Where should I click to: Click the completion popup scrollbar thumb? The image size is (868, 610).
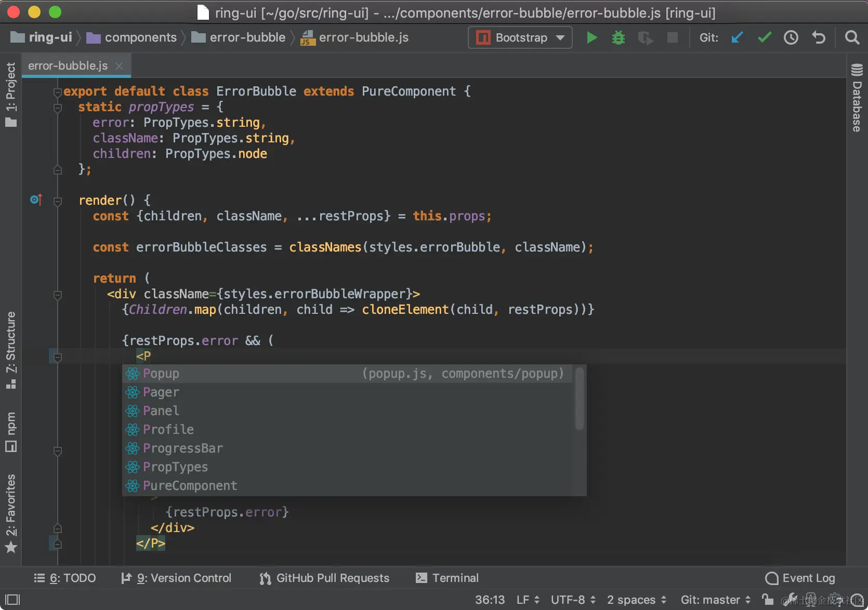580,399
